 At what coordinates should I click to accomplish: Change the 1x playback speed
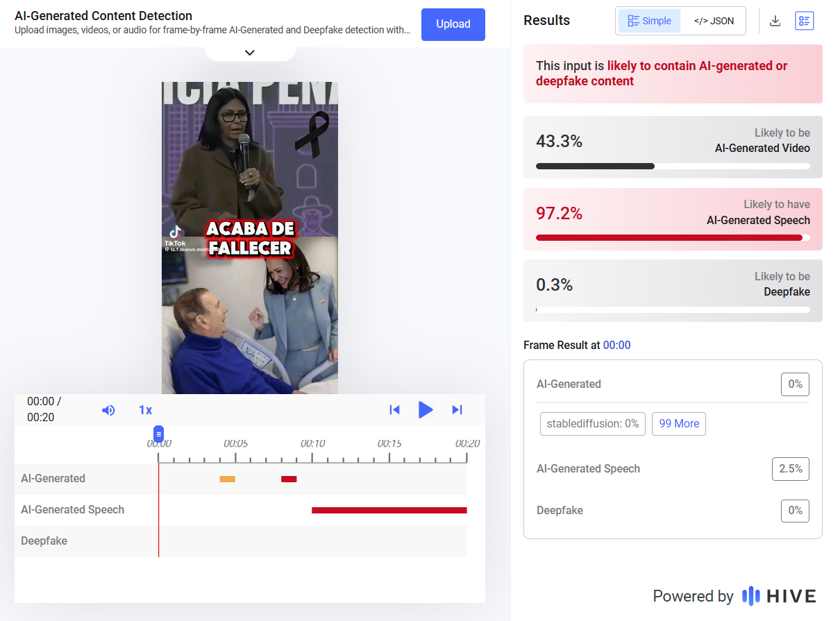[145, 410]
